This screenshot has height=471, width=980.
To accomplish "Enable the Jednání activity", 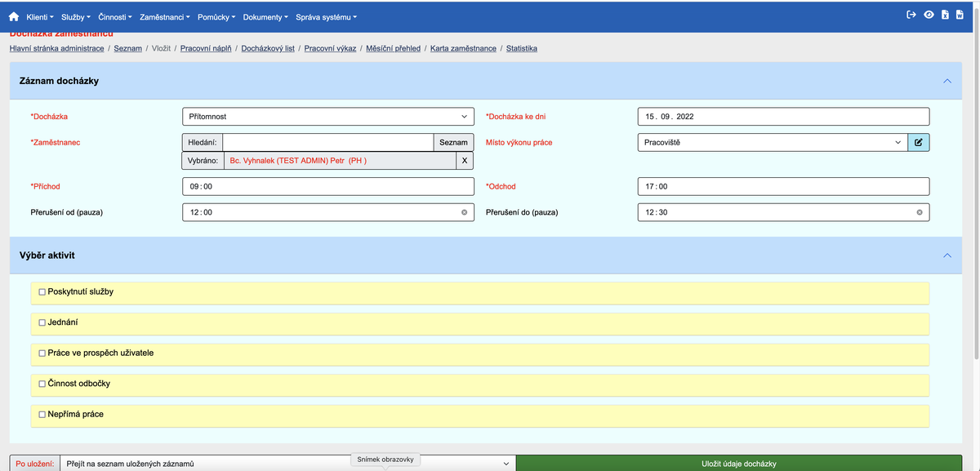I will [42, 322].
